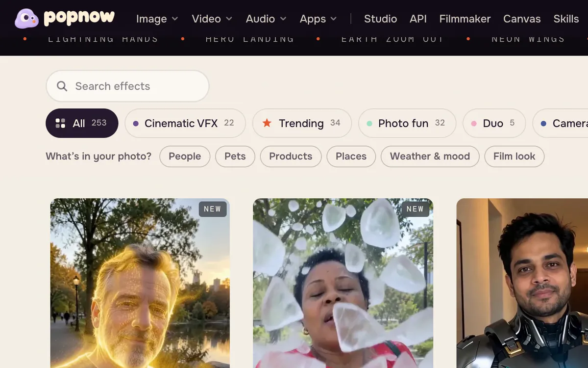Open the glowing golden man effect card
Screen dimensions: 588x368
coord(140,283)
